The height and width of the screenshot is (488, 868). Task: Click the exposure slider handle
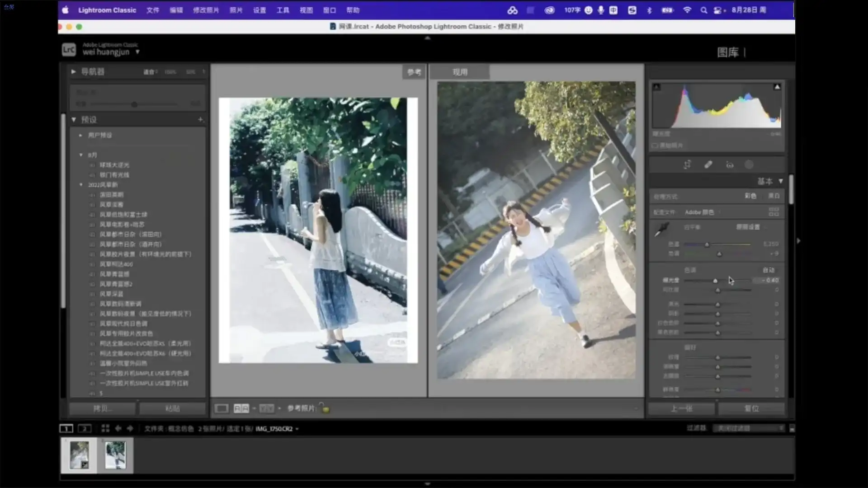pyautogui.click(x=715, y=281)
